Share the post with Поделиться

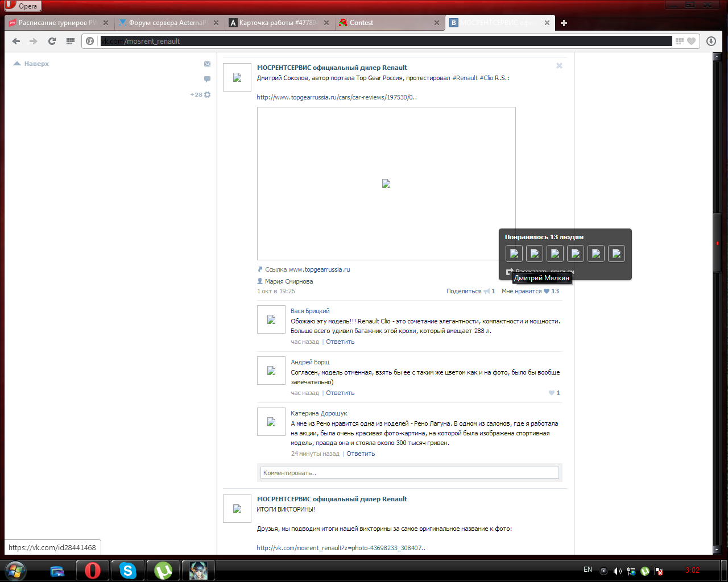coord(470,291)
